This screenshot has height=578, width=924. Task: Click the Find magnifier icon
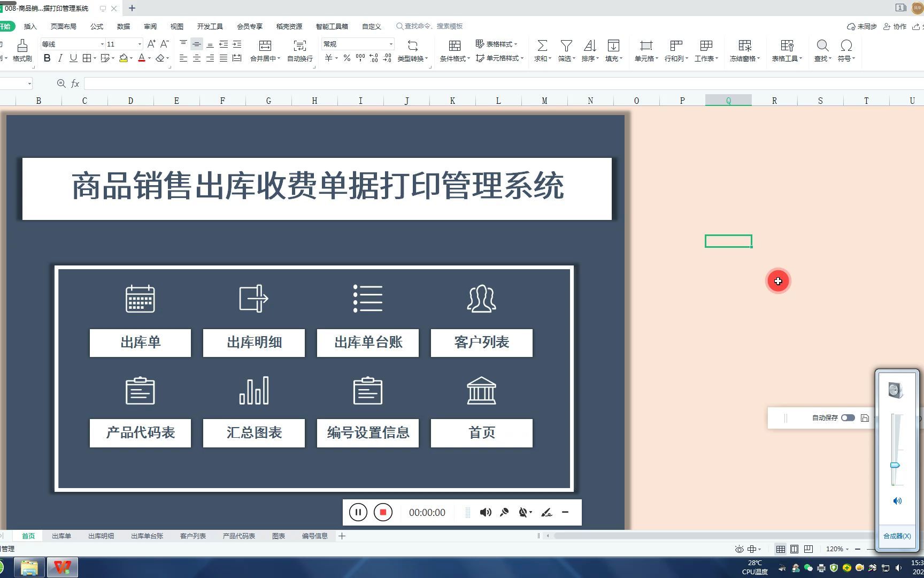[x=822, y=45]
